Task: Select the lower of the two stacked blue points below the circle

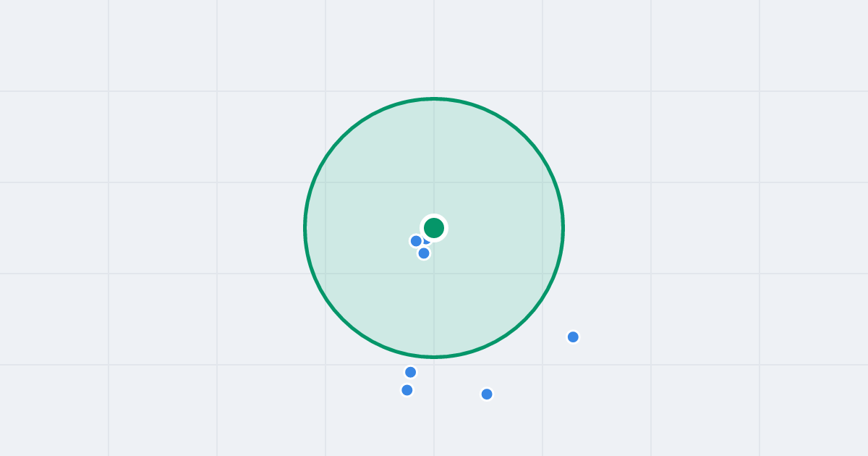Action: click(407, 390)
